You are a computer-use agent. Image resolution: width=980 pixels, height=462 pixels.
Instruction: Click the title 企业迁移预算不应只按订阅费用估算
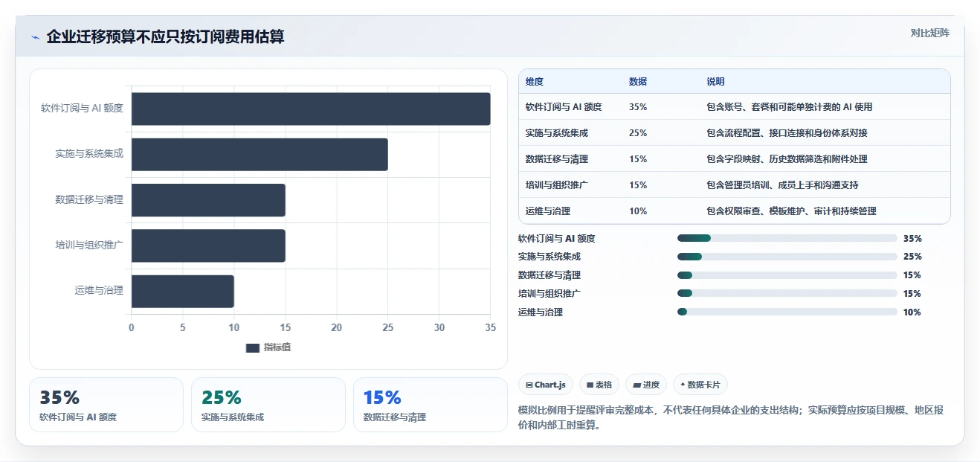(x=165, y=36)
